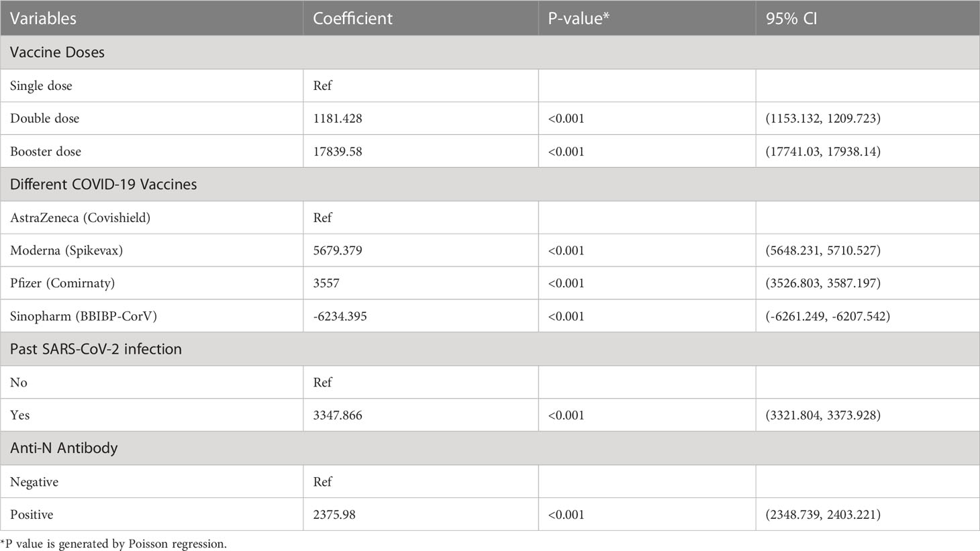Click the Sinopharm coefficient -6234.395

pyautogui.click(x=340, y=316)
